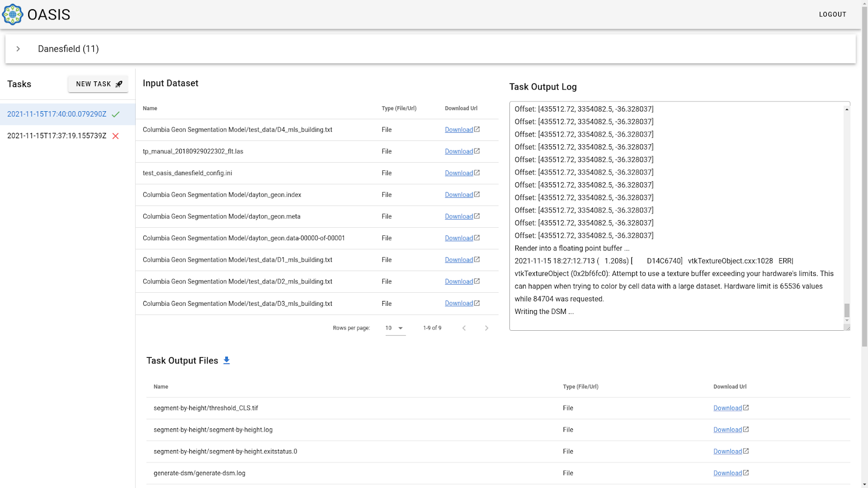
Task: Download the test_oasis_danesfield_config.ini file
Action: [459, 173]
